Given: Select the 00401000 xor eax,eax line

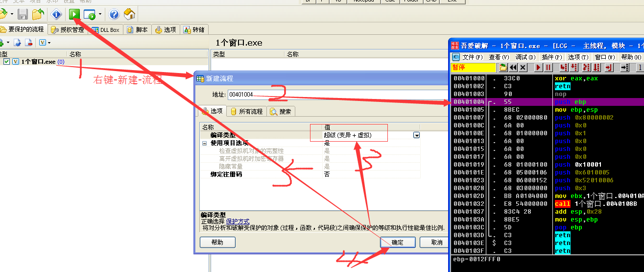Looking at the screenshot, I should [x=547, y=78].
